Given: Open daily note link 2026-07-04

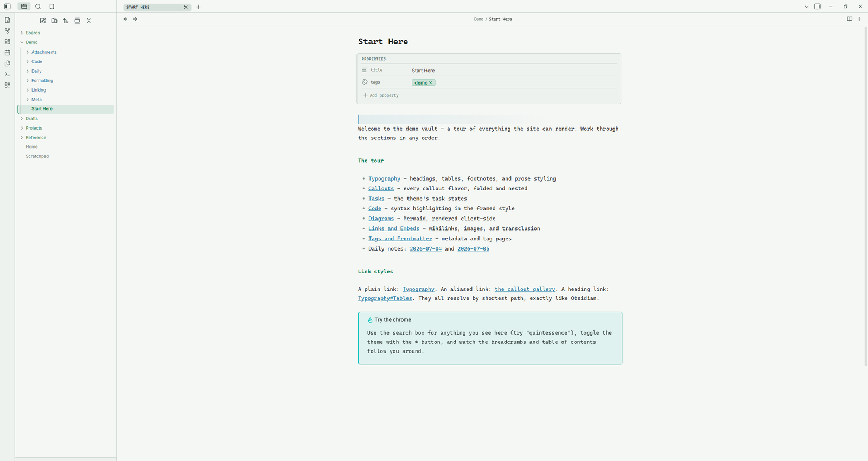Looking at the screenshot, I should pyautogui.click(x=425, y=249).
